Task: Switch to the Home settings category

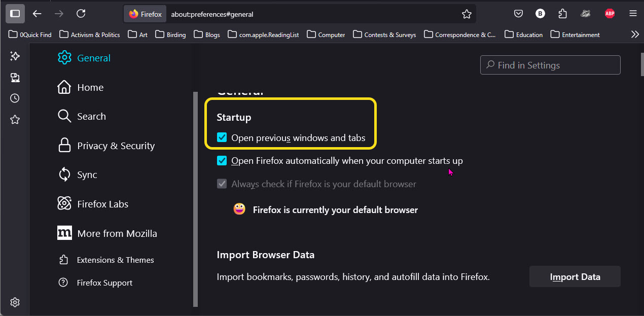Action: click(x=81, y=87)
